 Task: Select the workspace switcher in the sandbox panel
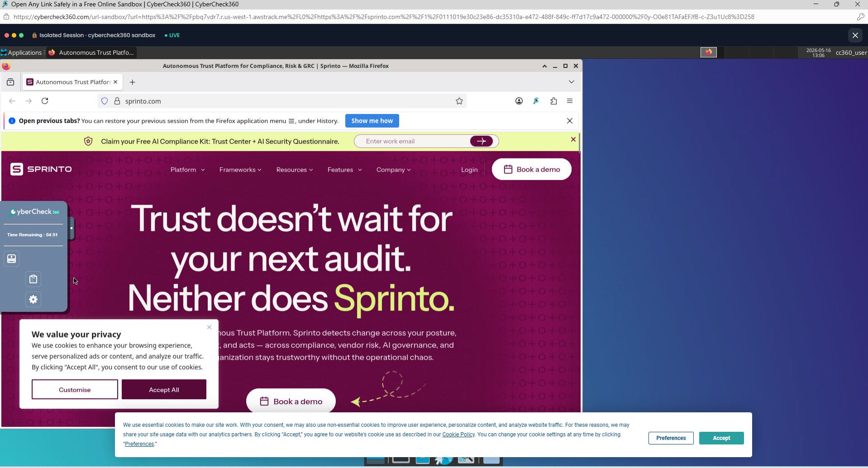709,53
